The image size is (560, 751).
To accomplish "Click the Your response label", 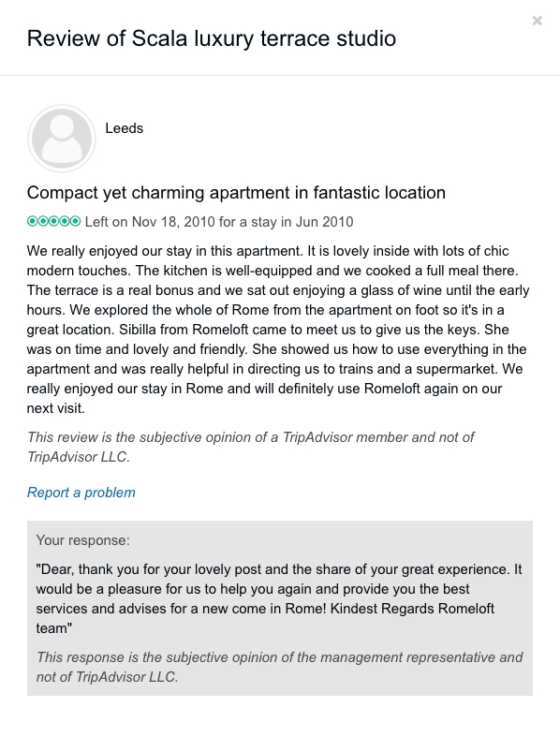I will 82,540.
